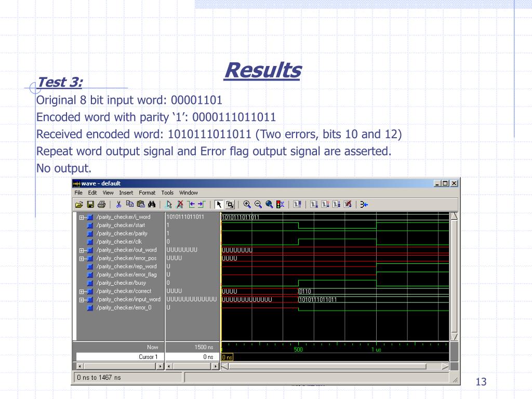Click the vertical scroll-down arrow
The image size is (532, 399).
(454, 337)
